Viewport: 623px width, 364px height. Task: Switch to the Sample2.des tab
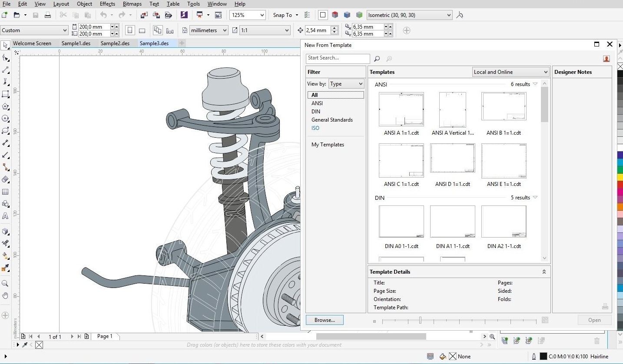point(115,43)
